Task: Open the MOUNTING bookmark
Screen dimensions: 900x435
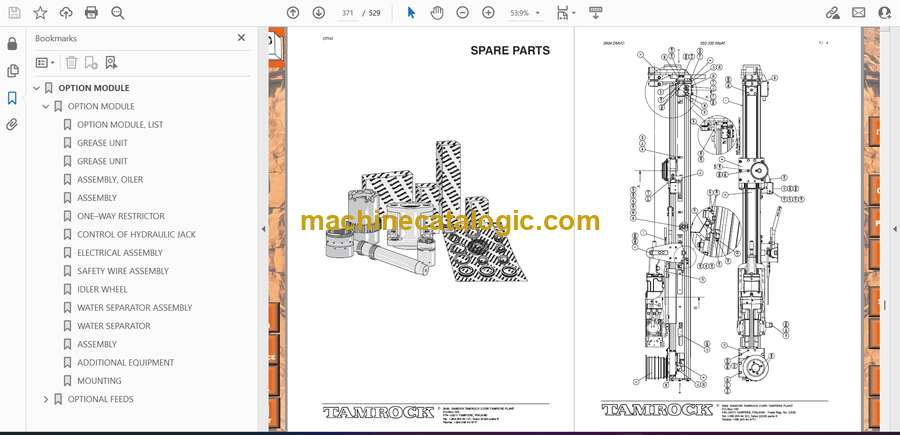Action: [99, 380]
